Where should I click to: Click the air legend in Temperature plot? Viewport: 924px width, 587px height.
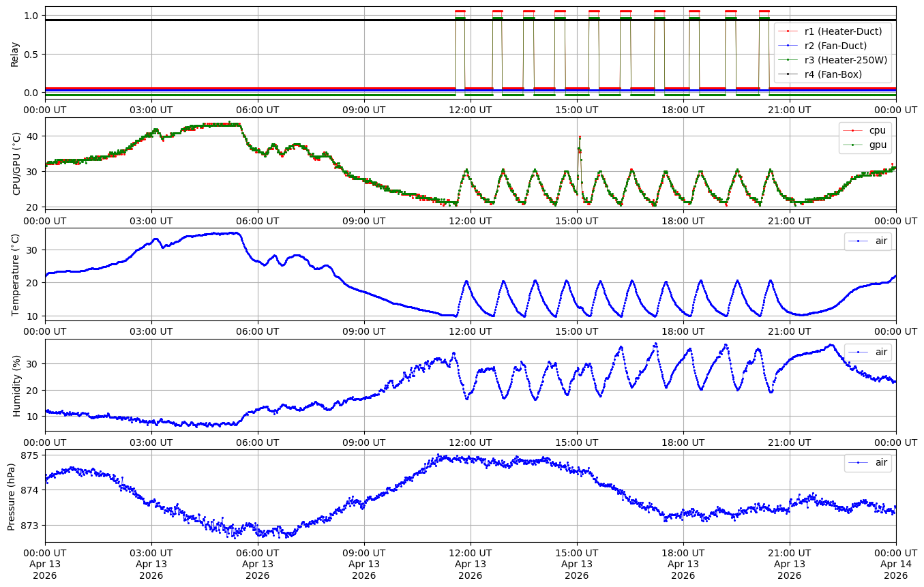pos(881,241)
